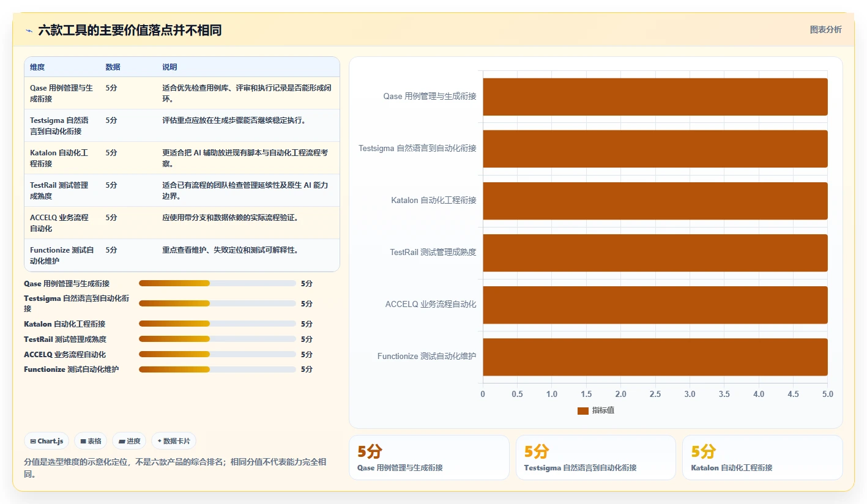Click description 更适合把 AI 辅助 in Katalon row
This screenshot has width=867, height=504.
pos(245,158)
